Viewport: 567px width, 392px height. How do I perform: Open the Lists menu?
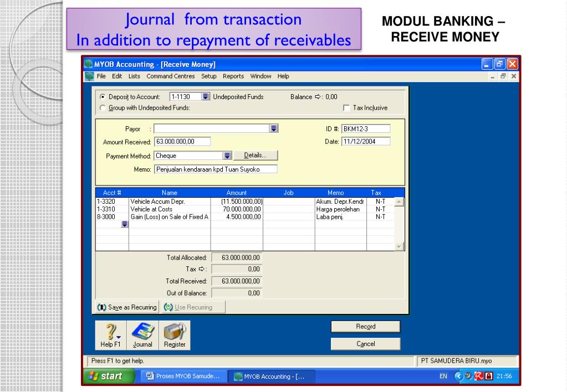(x=134, y=76)
